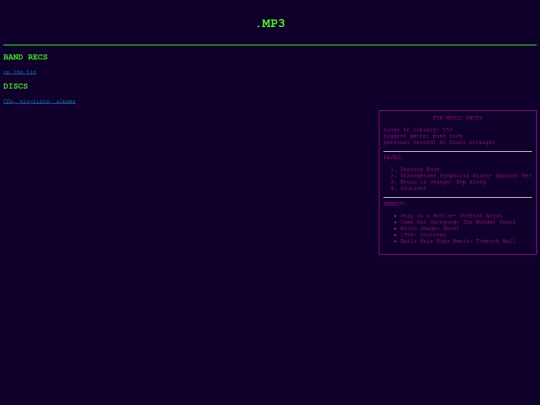Open the "on the tin" link under BAND RECS
This screenshot has width=540, height=405.
20,72
